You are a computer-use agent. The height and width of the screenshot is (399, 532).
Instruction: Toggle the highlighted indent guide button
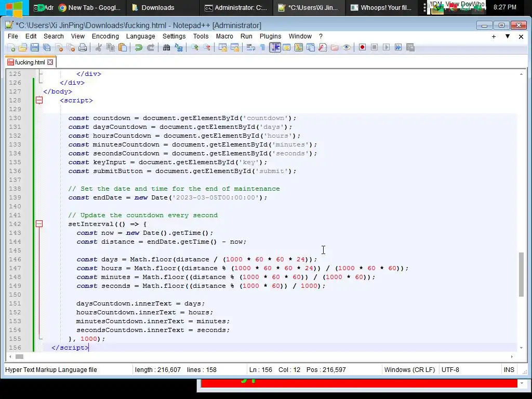275,47
